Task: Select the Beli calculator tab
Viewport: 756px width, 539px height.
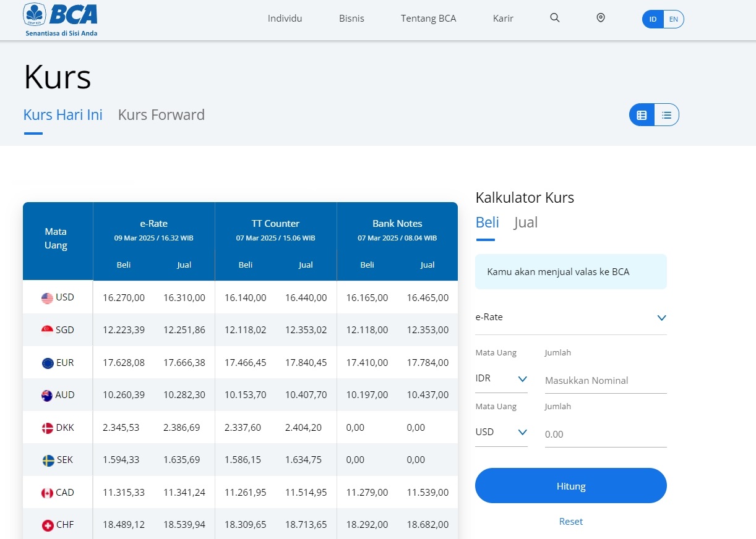Action: click(x=487, y=223)
